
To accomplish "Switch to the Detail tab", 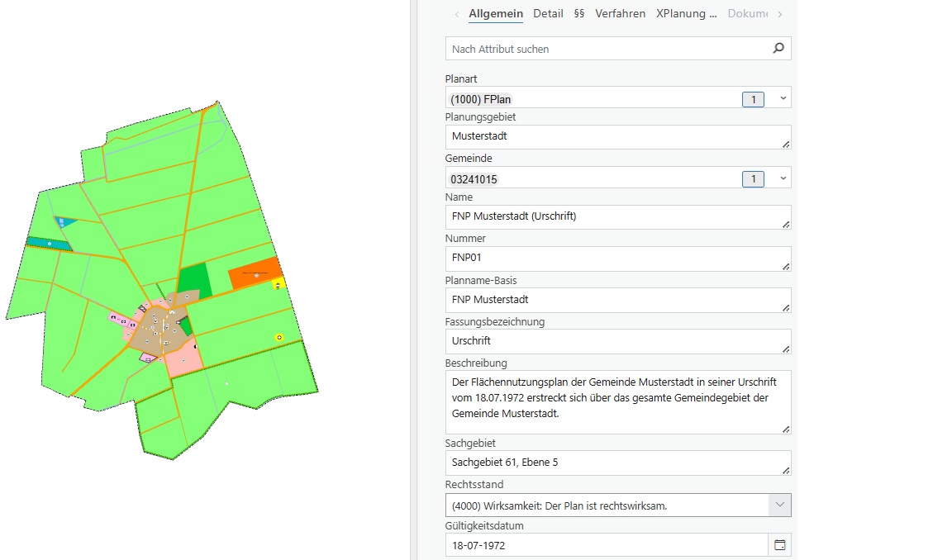I will pyautogui.click(x=548, y=14).
